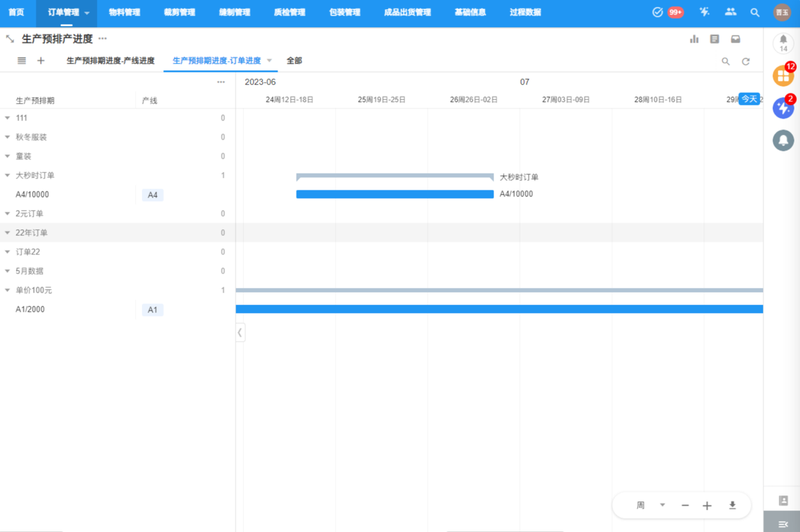This screenshot has height=532, width=800.
Task: Click the blue A4/10000 Gantt bar
Action: [x=395, y=194]
